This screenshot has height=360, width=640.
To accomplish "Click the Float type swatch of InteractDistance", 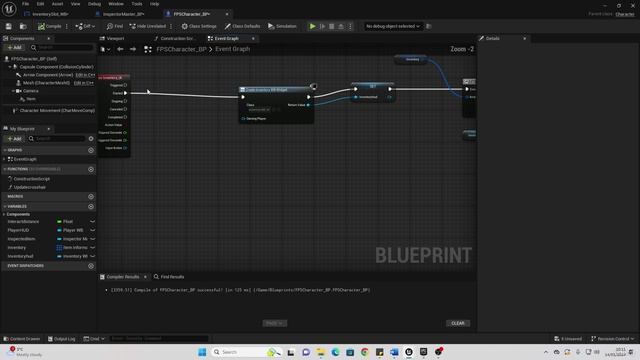I will [59, 222].
